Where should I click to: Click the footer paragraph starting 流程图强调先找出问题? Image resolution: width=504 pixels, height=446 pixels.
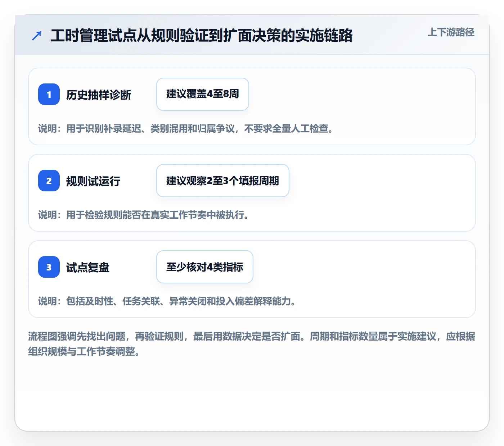(252, 344)
